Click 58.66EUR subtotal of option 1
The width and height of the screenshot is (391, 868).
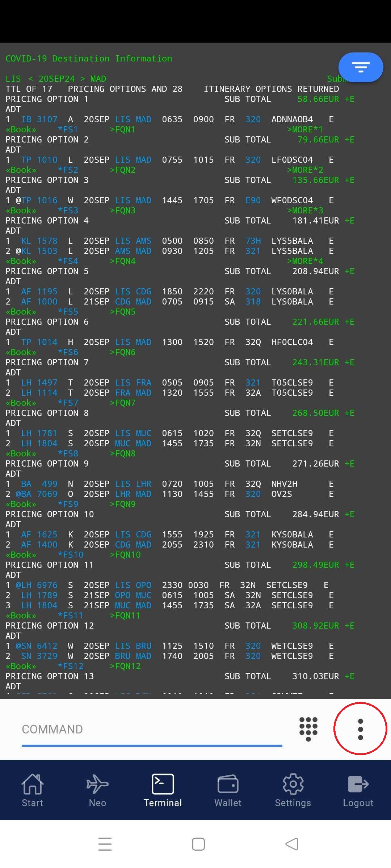(318, 99)
